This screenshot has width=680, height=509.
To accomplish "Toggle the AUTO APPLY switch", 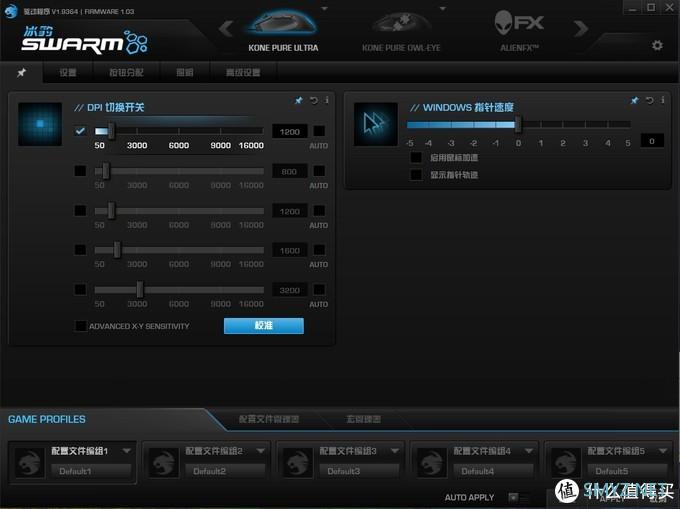I will 518,497.
